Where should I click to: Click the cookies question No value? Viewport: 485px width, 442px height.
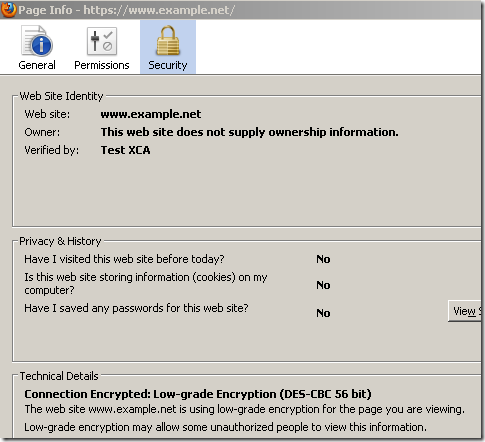[x=323, y=285]
